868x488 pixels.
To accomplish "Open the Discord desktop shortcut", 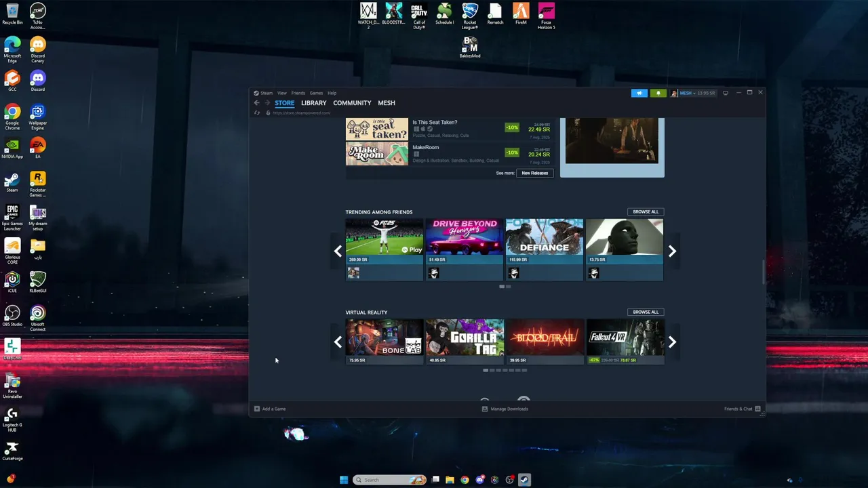I will pos(38,81).
